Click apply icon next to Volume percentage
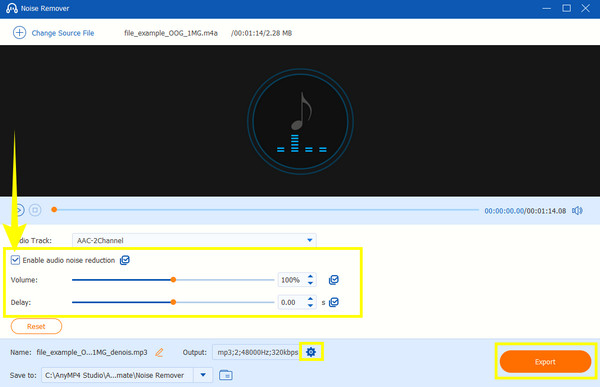The width and height of the screenshot is (600, 387). 334,280
